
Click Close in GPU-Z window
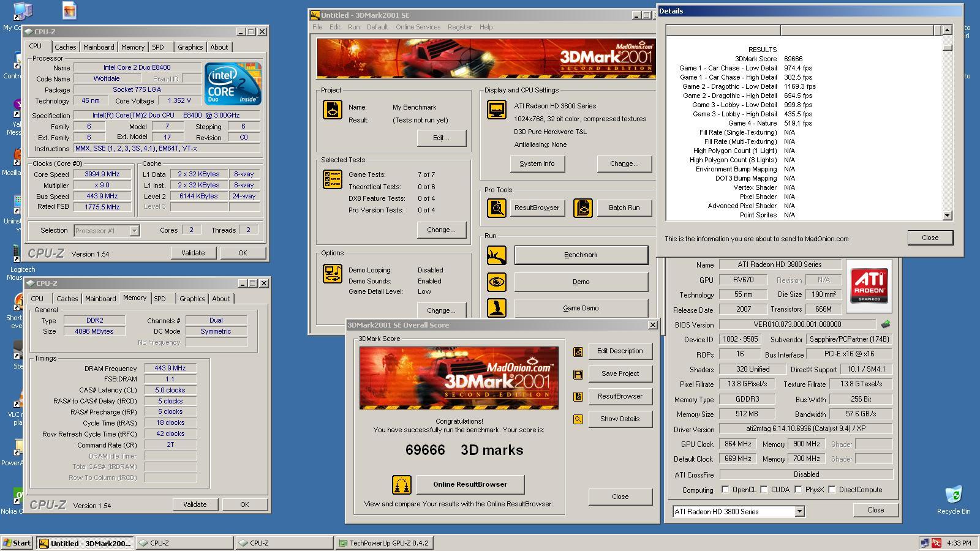click(x=876, y=510)
